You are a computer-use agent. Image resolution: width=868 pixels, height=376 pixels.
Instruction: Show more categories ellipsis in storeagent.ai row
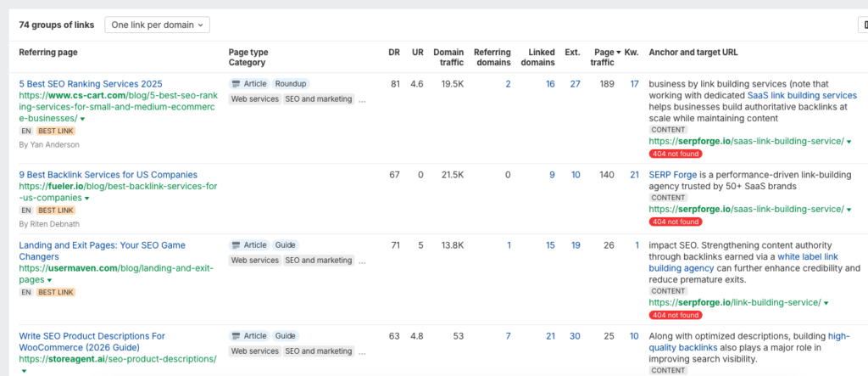coord(362,352)
